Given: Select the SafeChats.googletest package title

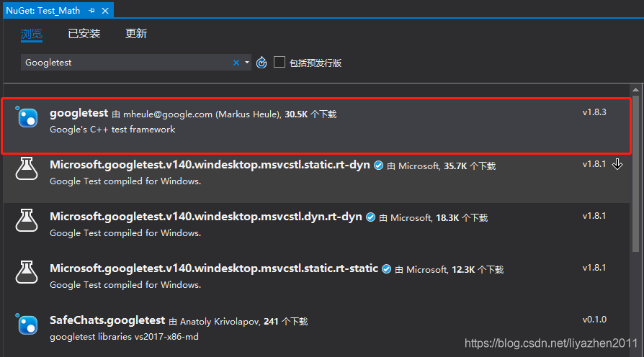Looking at the screenshot, I should pos(107,320).
